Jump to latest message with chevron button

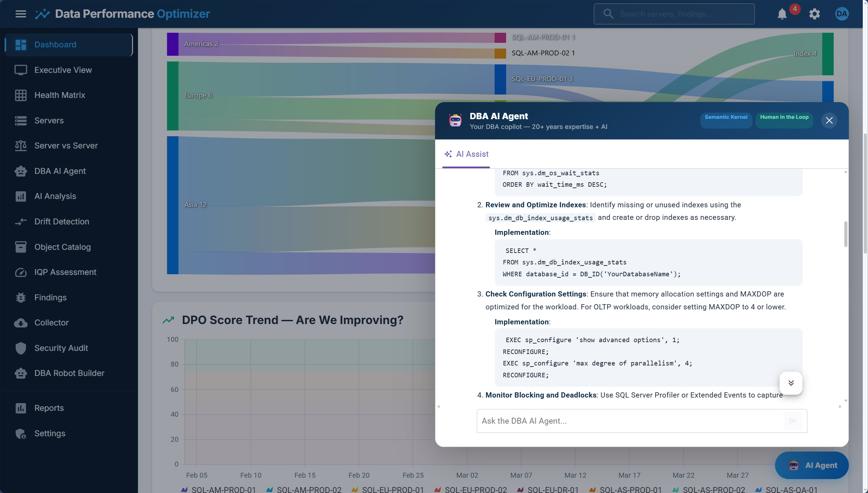tap(791, 383)
